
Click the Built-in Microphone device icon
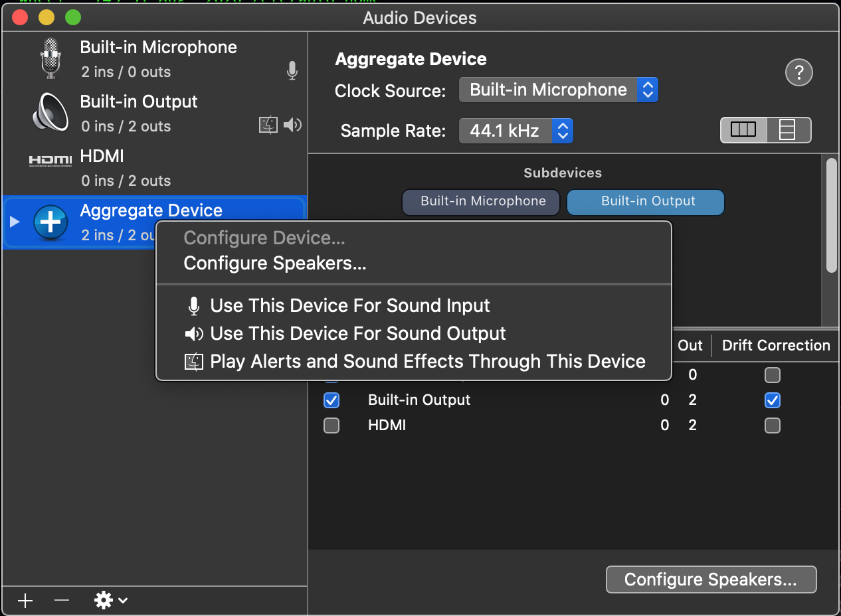click(50, 58)
